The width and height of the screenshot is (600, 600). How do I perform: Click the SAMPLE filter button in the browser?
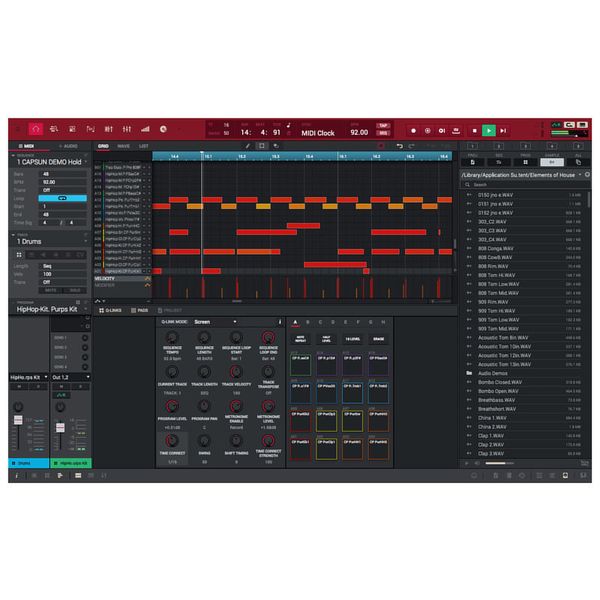[x=551, y=162]
